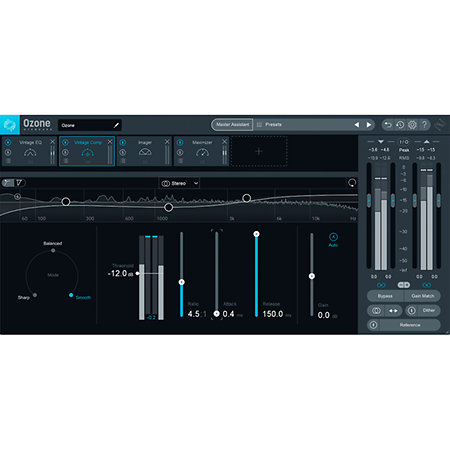Toggle power on Vintage Comp module
Screen dimensions: 450x450
tap(66, 142)
